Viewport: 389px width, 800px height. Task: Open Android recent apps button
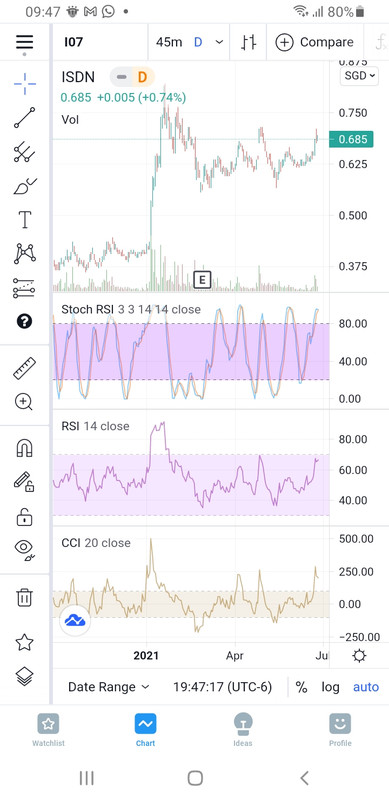(x=87, y=778)
